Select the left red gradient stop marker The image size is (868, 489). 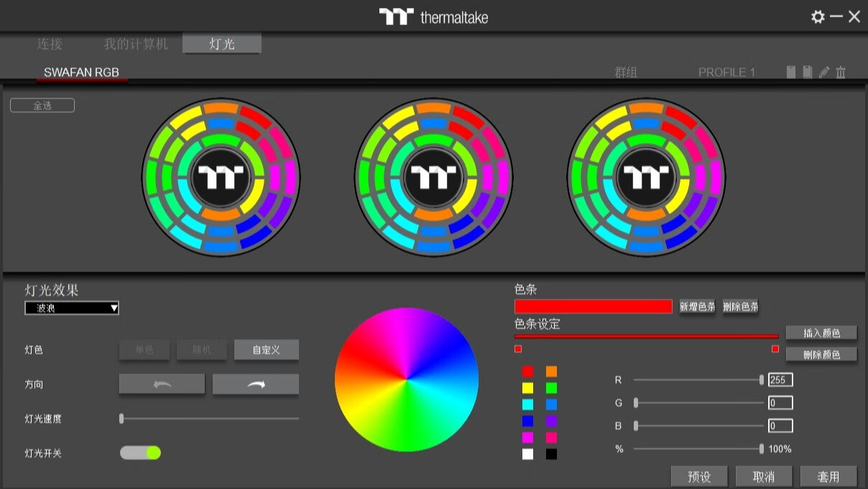(x=518, y=349)
